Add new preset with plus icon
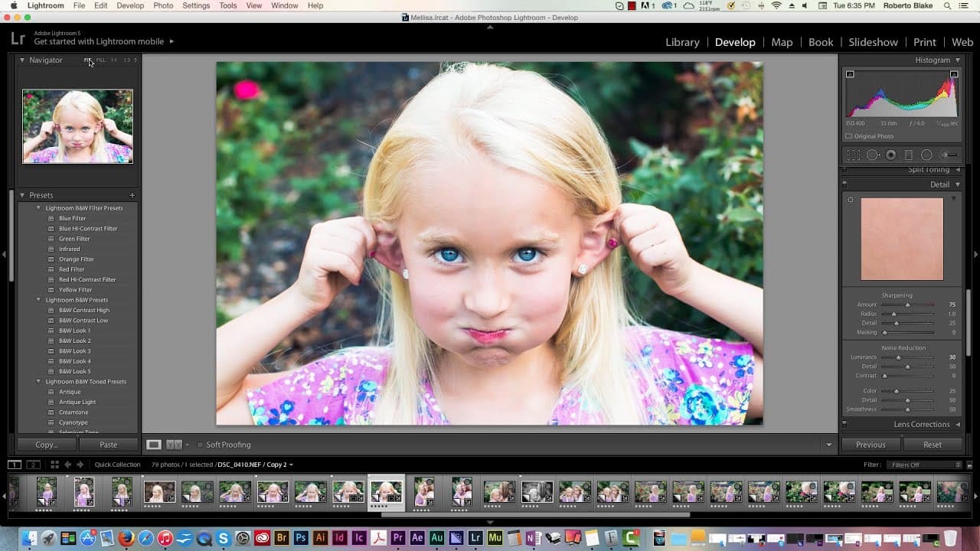 (132, 195)
